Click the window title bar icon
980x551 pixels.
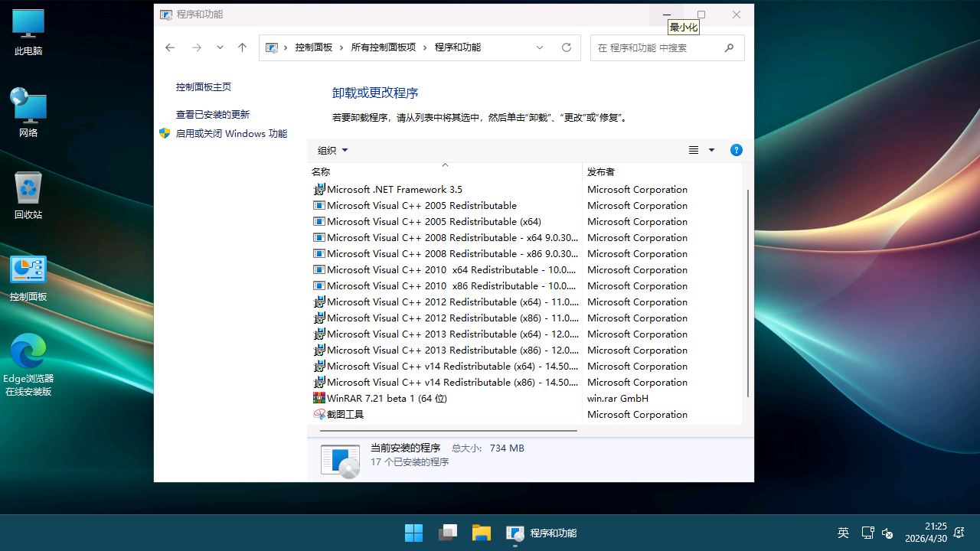[166, 15]
